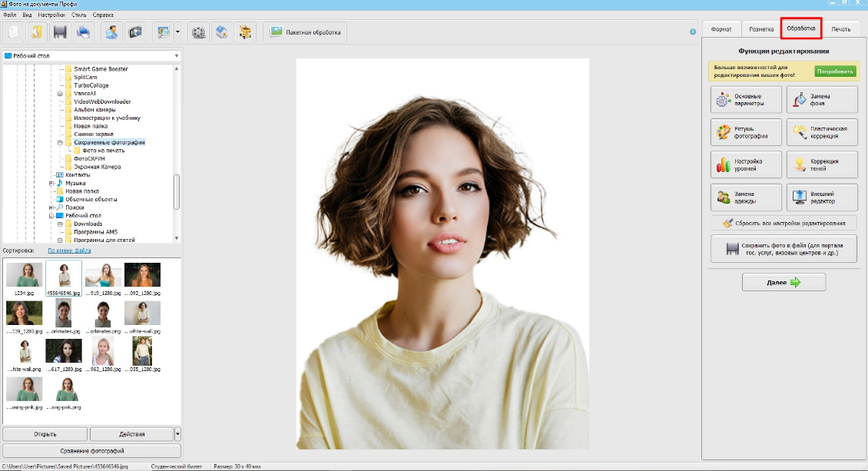Click the open folder toolbar icon
The image size is (868, 471).
click(35, 32)
